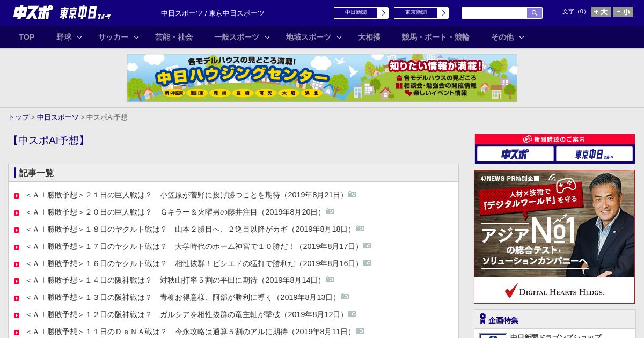Open the サッカー menu
Screen dimensions: 644x338
113,37
